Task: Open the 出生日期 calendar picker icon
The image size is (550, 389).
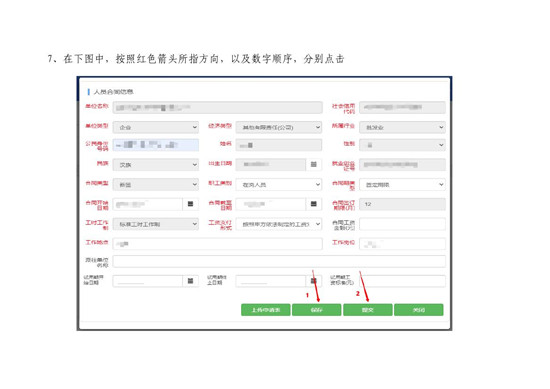Action: 314,165
